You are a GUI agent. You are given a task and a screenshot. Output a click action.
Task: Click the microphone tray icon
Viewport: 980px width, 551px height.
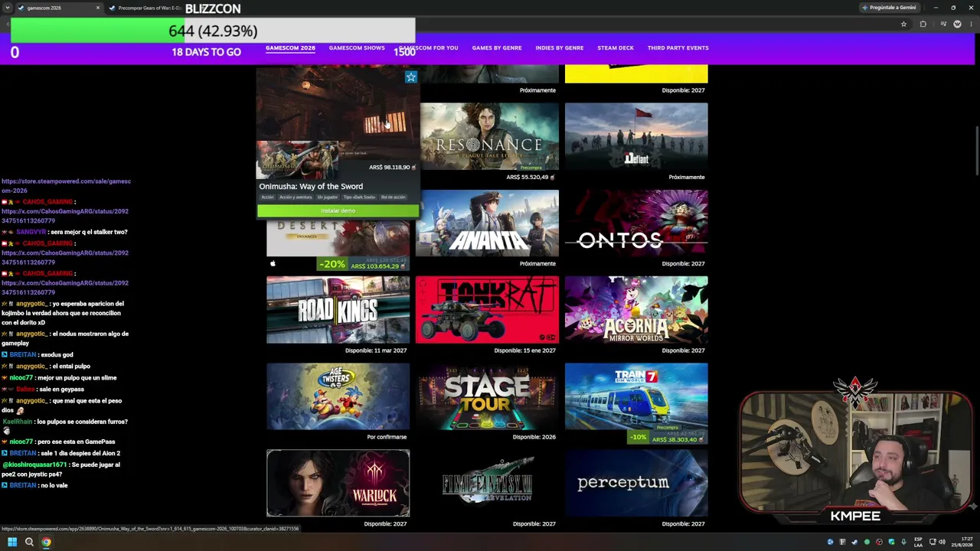point(903,542)
